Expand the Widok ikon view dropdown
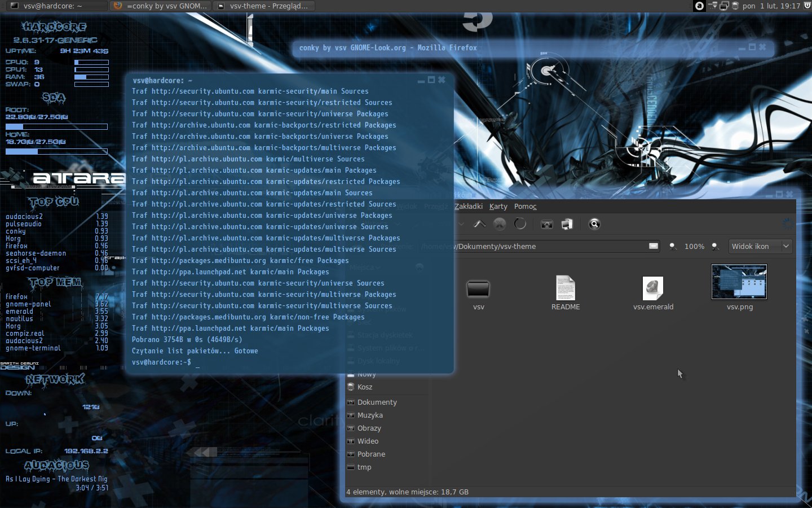812x508 pixels. coord(759,247)
